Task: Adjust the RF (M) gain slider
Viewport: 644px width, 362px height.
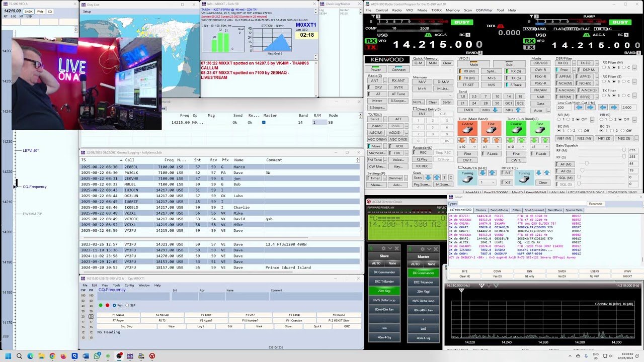Action: pyautogui.click(x=624, y=150)
